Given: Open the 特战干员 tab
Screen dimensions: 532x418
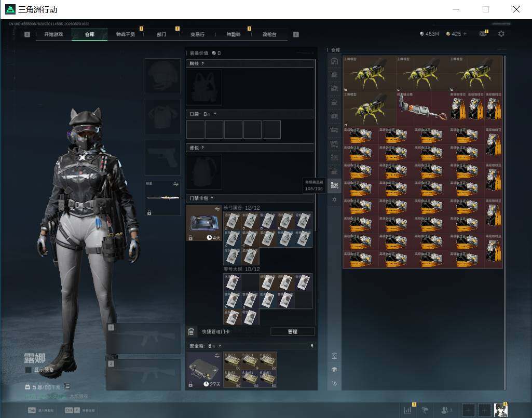Looking at the screenshot, I should pos(126,34).
